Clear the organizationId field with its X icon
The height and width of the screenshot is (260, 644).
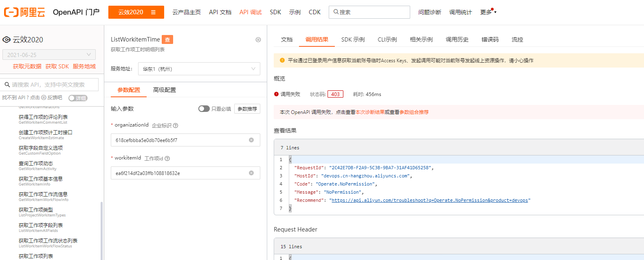coord(251,140)
